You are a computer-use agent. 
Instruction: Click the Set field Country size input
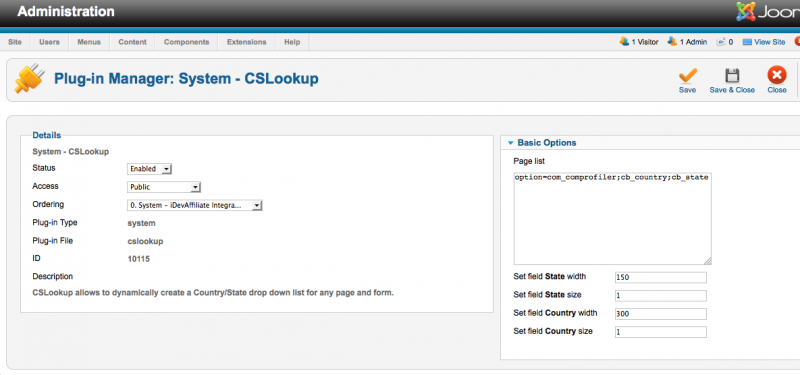pos(661,332)
